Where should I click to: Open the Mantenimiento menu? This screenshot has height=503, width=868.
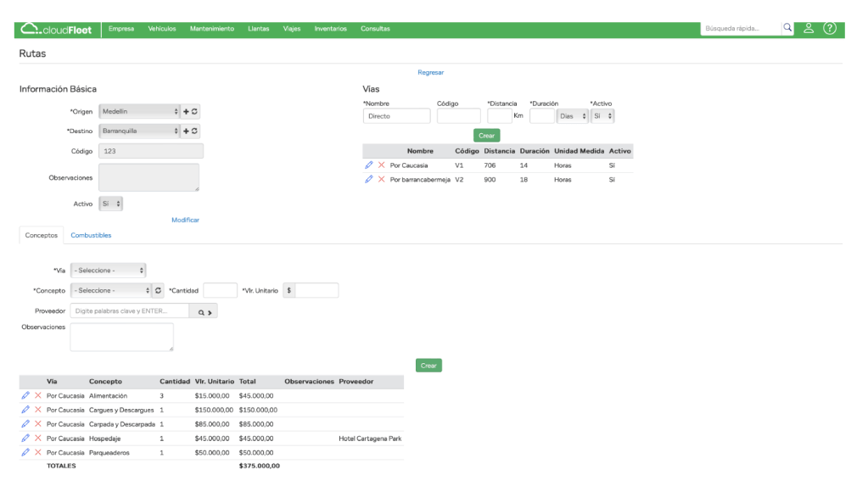tap(211, 29)
